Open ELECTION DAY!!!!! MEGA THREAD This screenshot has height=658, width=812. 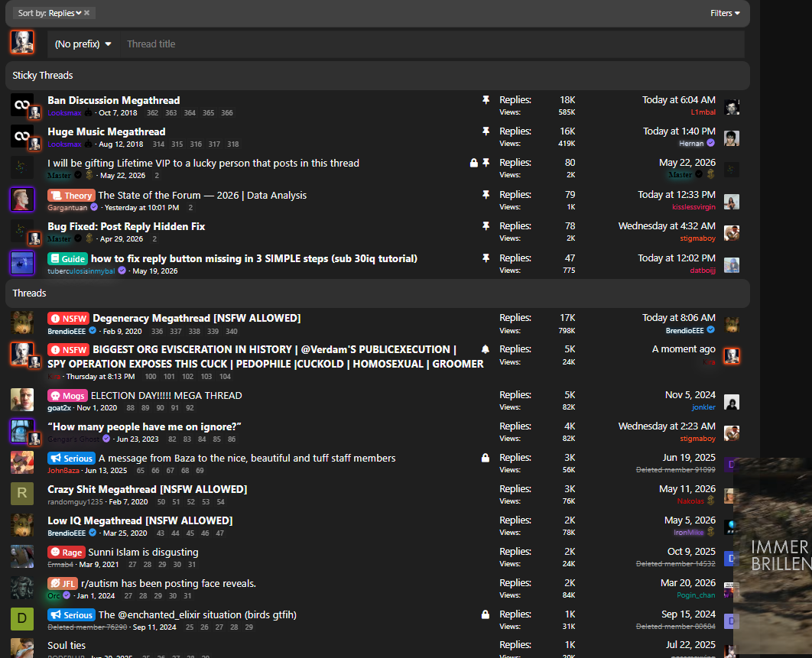[x=166, y=396]
